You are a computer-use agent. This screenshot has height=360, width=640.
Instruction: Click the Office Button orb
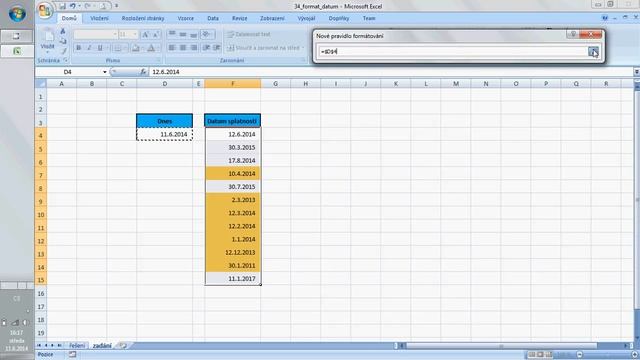(x=45, y=10)
